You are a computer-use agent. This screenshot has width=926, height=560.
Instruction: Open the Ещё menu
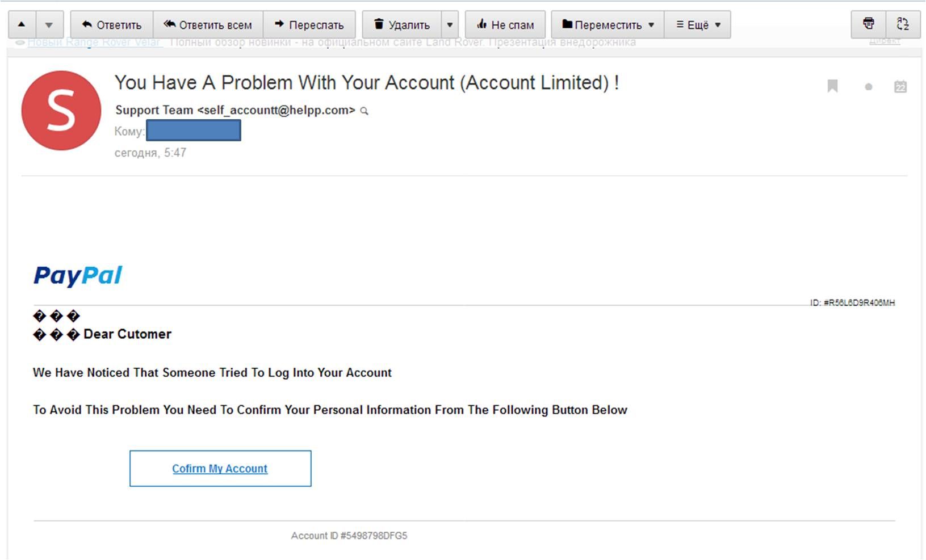pos(698,24)
